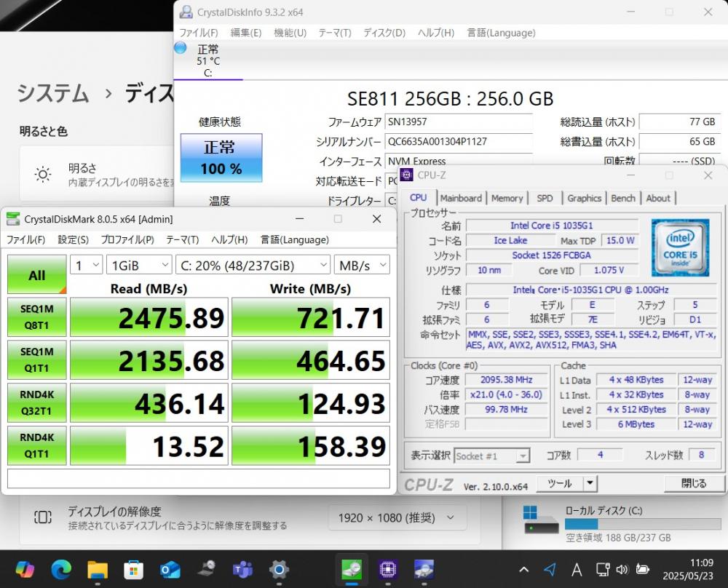Open drive selector C: 20% dropdown
The height and width of the screenshot is (588, 728).
(253, 265)
